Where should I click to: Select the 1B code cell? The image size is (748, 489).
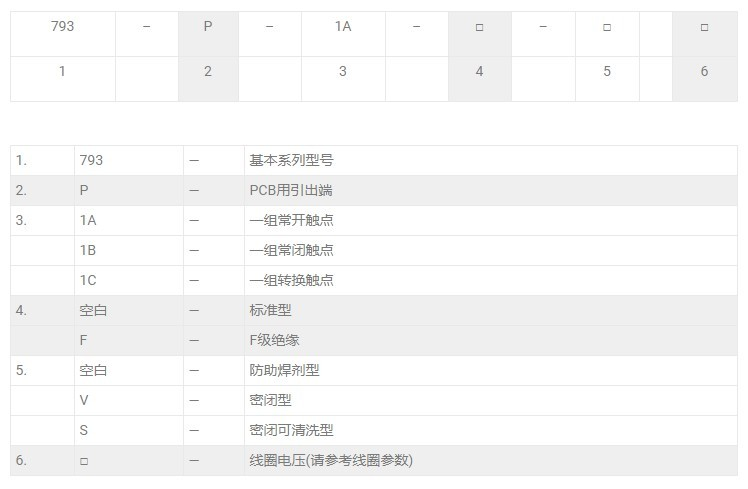coord(88,250)
